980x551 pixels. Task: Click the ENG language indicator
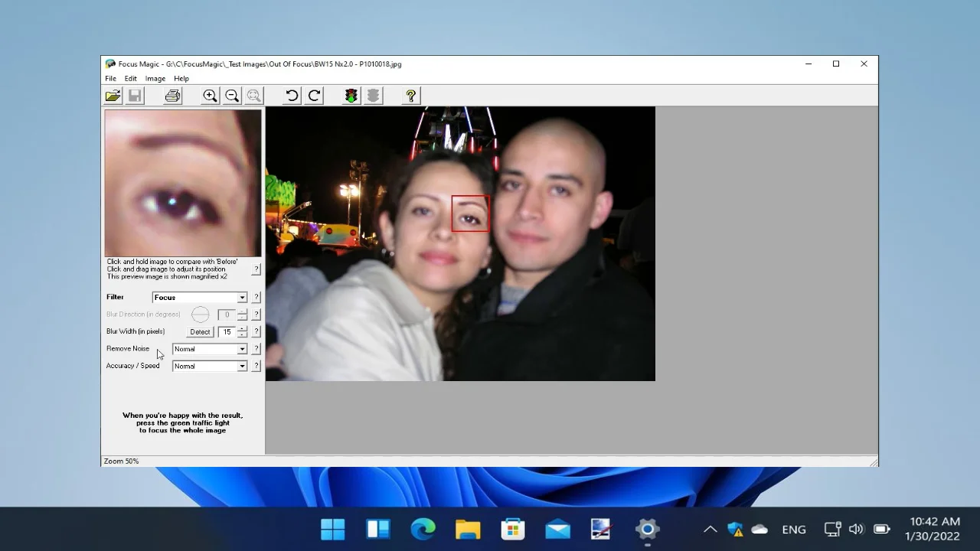794,530
